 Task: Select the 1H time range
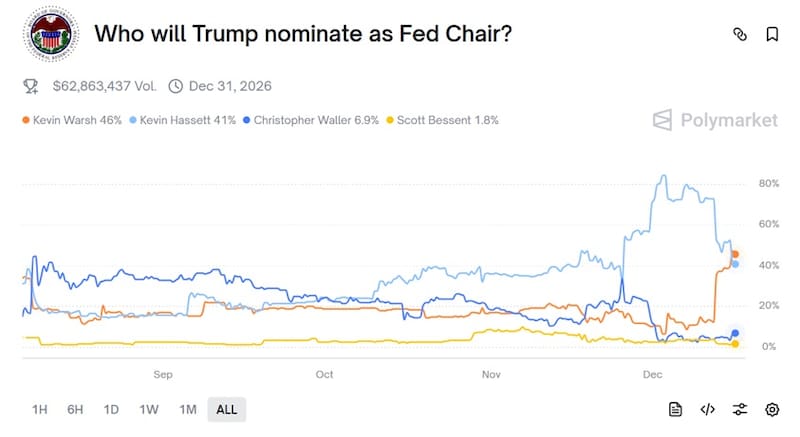(x=40, y=409)
